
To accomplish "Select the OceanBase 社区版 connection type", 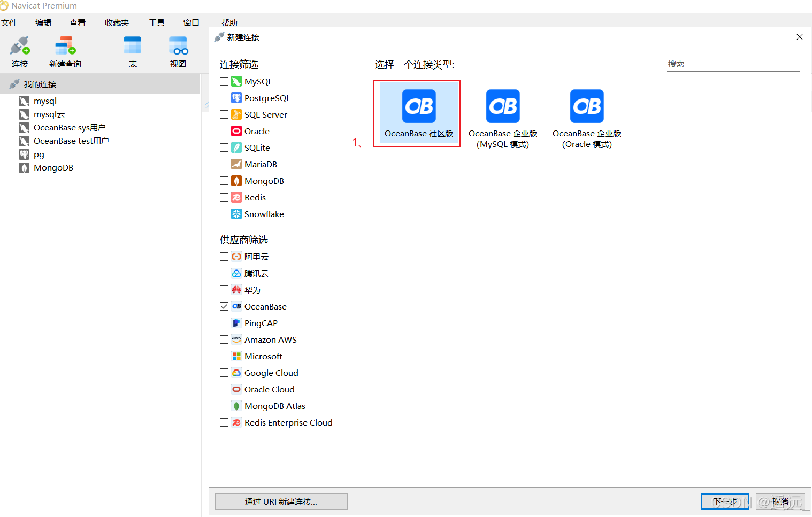I will click(419, 113).
